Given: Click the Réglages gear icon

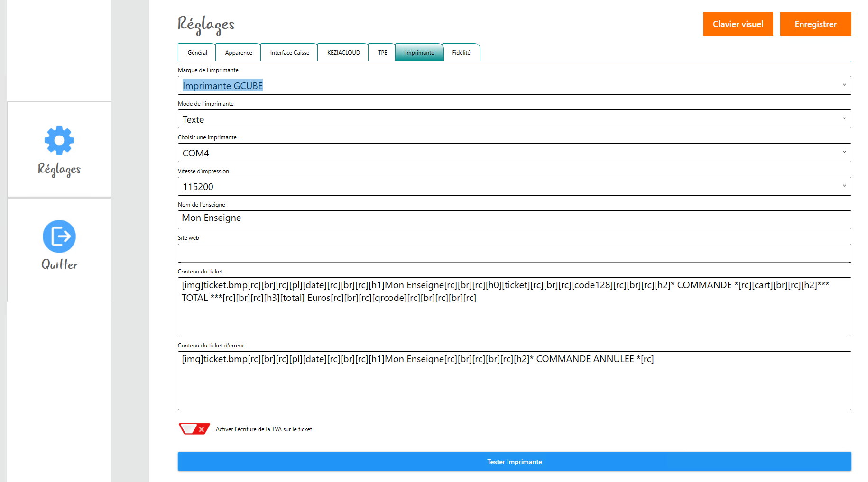Looking at the screenshot, I should (x=59, y=140).
